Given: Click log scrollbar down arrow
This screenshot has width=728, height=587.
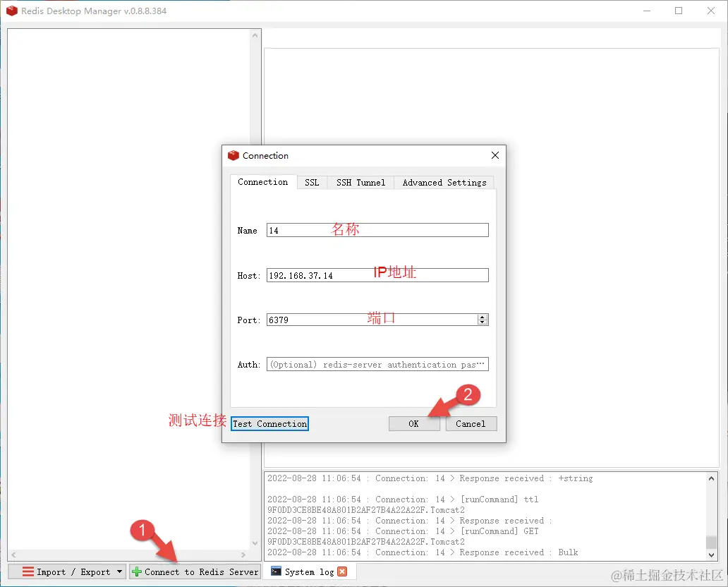Looking at the screenshot, I should pos(711,555).
